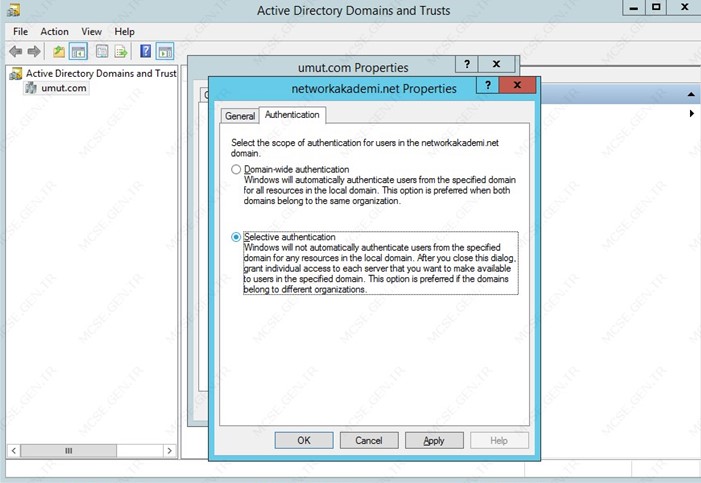Open Help via the blue question mark icon
701x483 pixels.
point(145,51)
